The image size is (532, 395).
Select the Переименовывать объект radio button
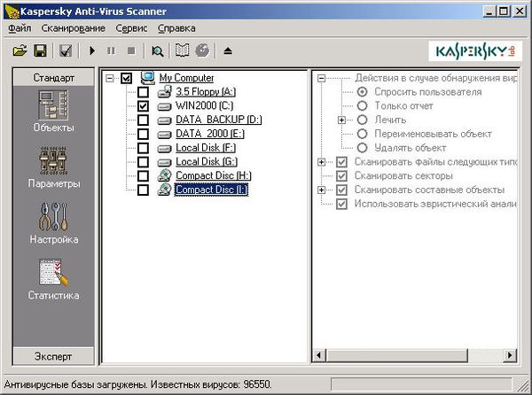point(363,134)
